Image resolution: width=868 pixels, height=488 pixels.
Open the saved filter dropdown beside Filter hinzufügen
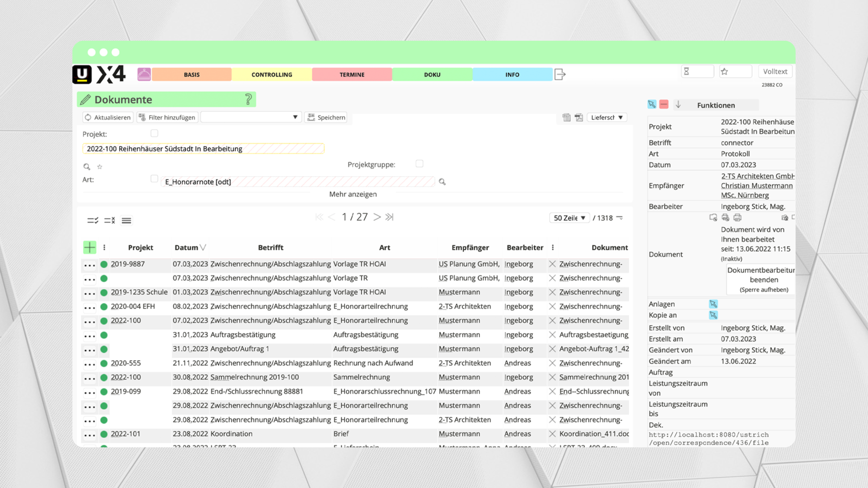pos(251,117)
